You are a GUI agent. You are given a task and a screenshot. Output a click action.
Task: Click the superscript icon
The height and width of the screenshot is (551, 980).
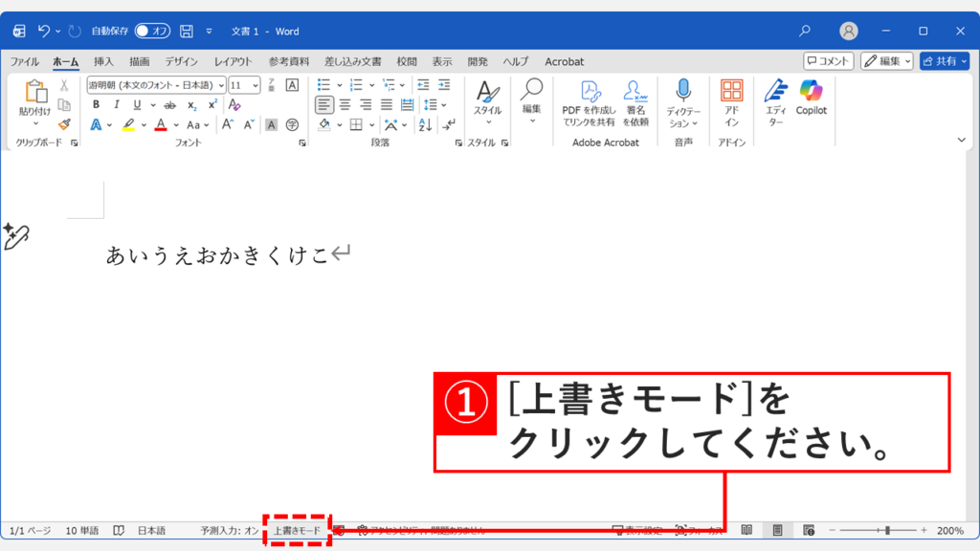(212, 102)
